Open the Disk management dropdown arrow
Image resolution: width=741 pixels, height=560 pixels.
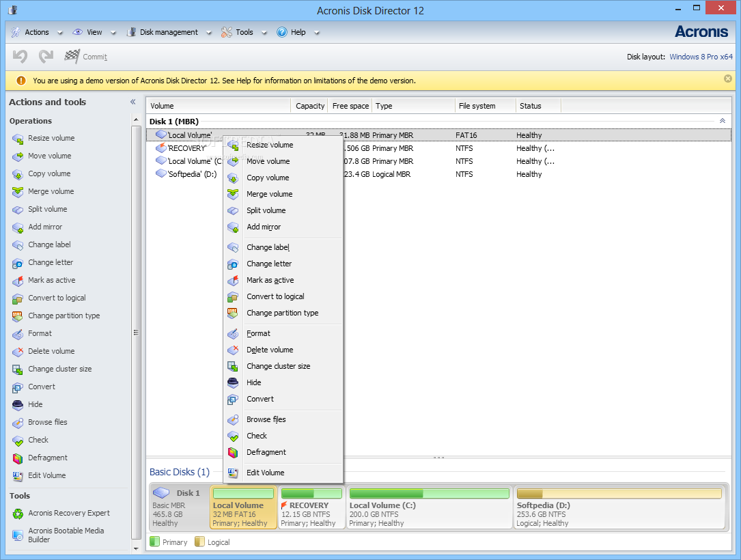pos(210,33)
